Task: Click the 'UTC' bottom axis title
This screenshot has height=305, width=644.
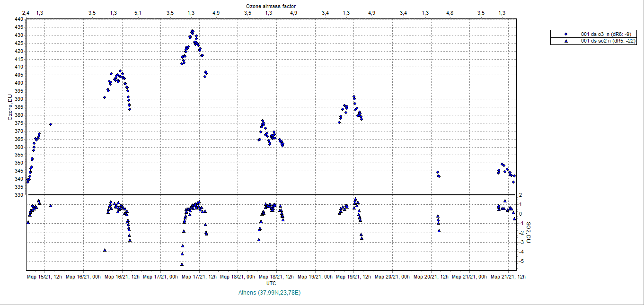Action: pyautogui.click(x=271, y=283)
